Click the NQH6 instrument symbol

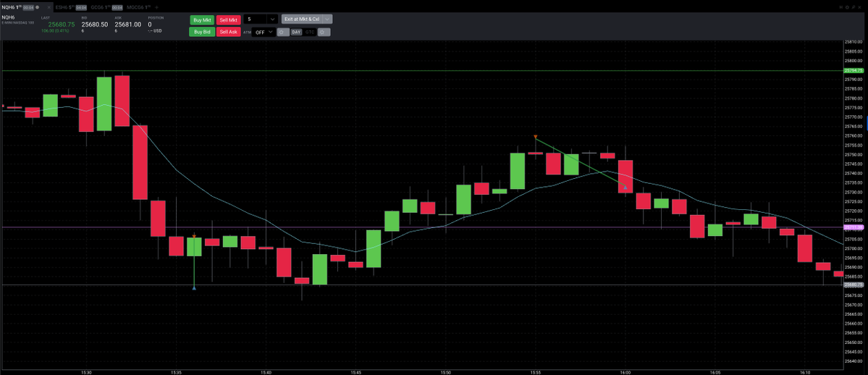(x=8, y=17)
